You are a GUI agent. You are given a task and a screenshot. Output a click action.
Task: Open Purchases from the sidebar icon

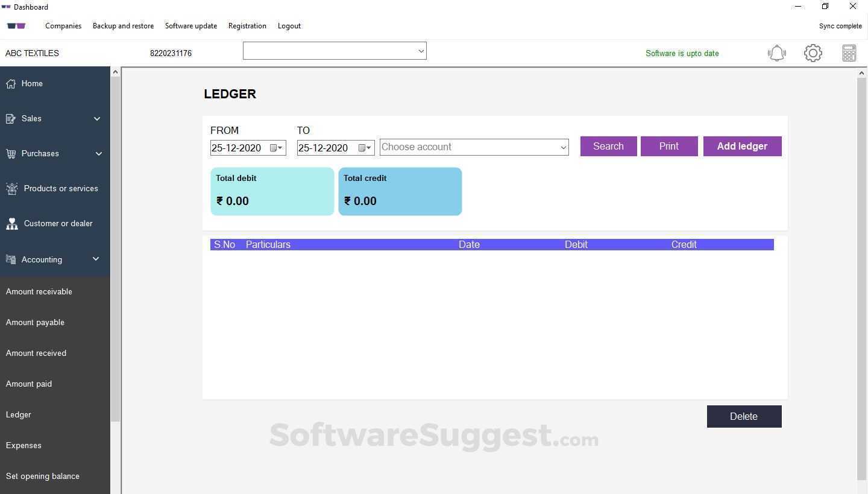(11, 153)
